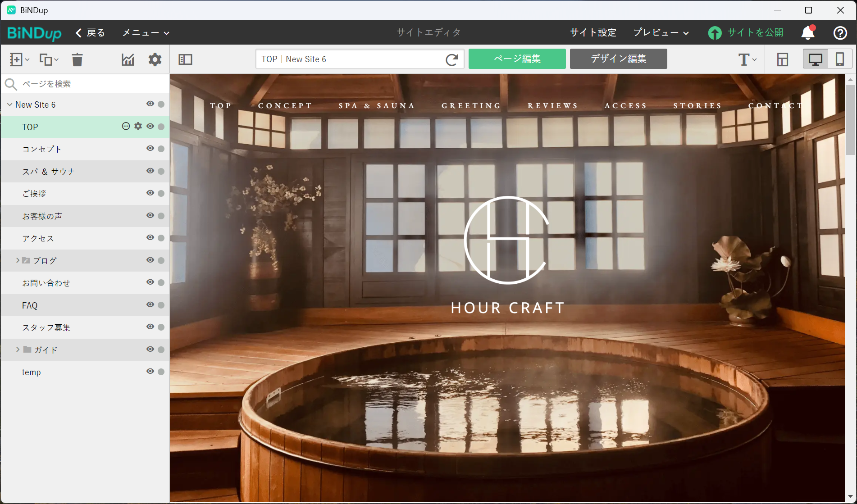The height and width of the screenshot is (504, 857).
Task: Toggle visibility eye for ご挨拶 page
Action: point(150,193)
